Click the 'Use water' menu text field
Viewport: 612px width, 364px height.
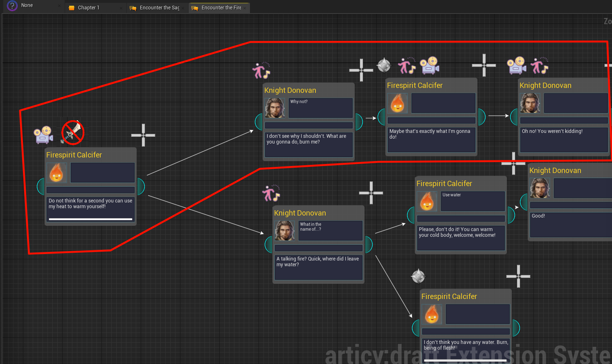(473, 201)
